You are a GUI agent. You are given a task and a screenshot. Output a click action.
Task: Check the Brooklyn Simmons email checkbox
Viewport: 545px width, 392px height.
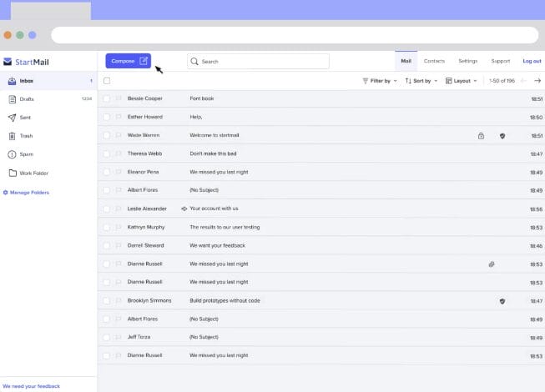point(106,301)
